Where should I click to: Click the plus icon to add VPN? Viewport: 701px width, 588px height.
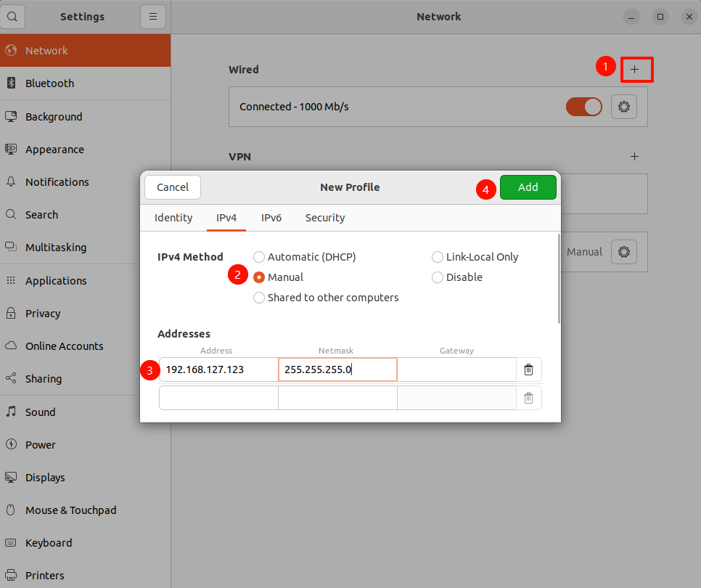click(x=635, y=157)
